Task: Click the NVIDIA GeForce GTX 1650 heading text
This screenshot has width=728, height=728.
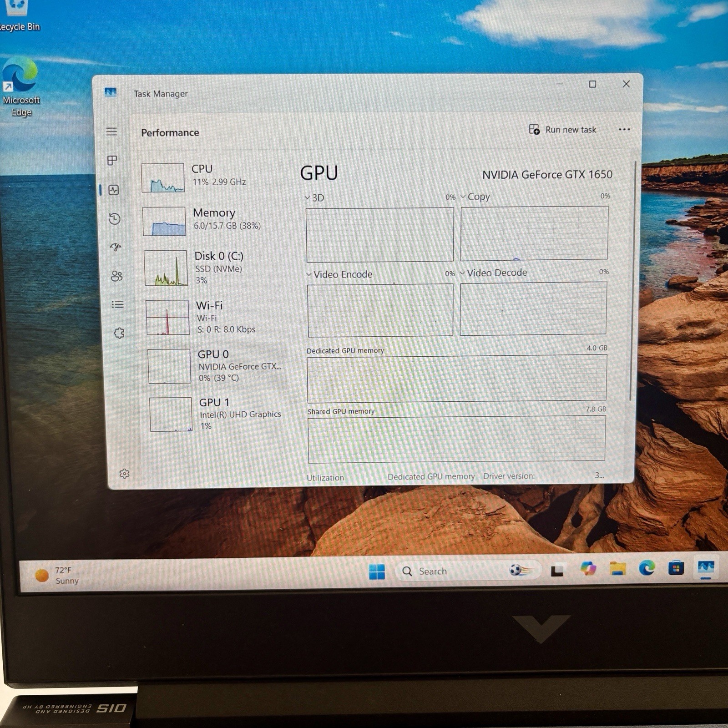Action: [547, 175]
